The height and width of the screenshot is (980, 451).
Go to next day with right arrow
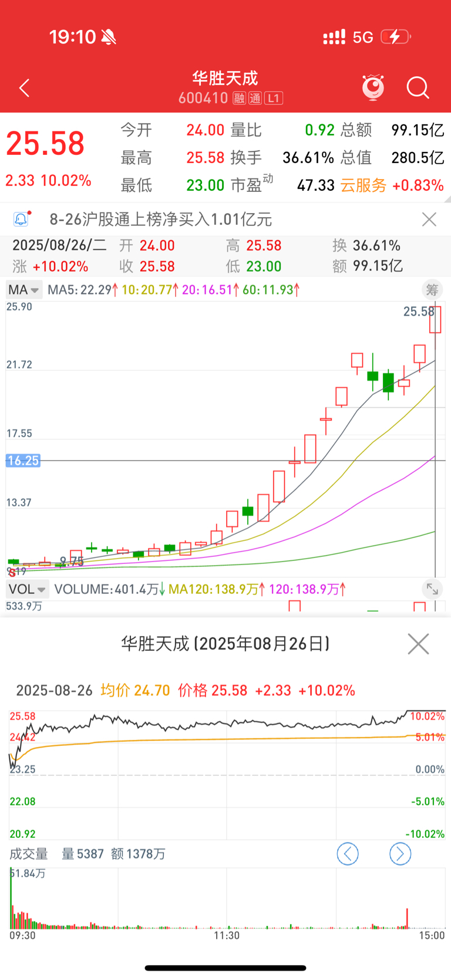[400, 853]
